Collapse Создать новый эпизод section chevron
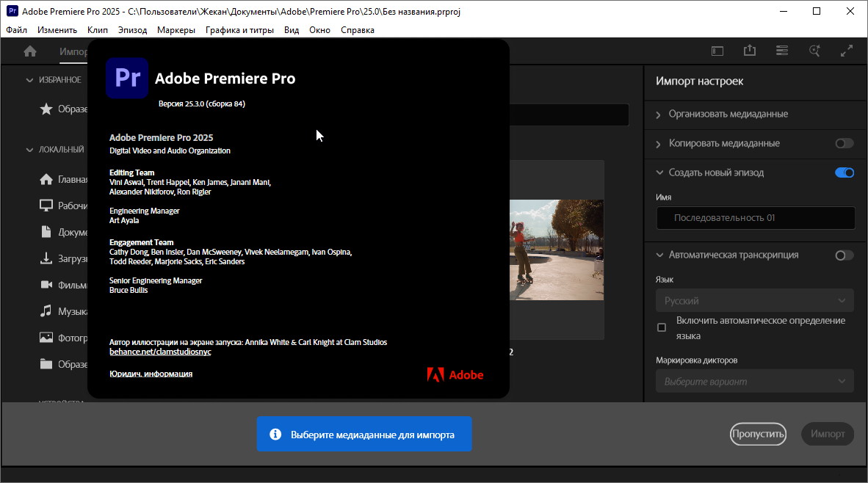 [x=659, y=172]
